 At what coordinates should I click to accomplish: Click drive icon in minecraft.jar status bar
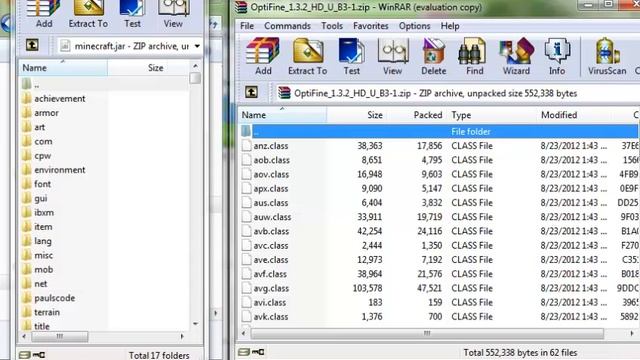coord(24,355)
